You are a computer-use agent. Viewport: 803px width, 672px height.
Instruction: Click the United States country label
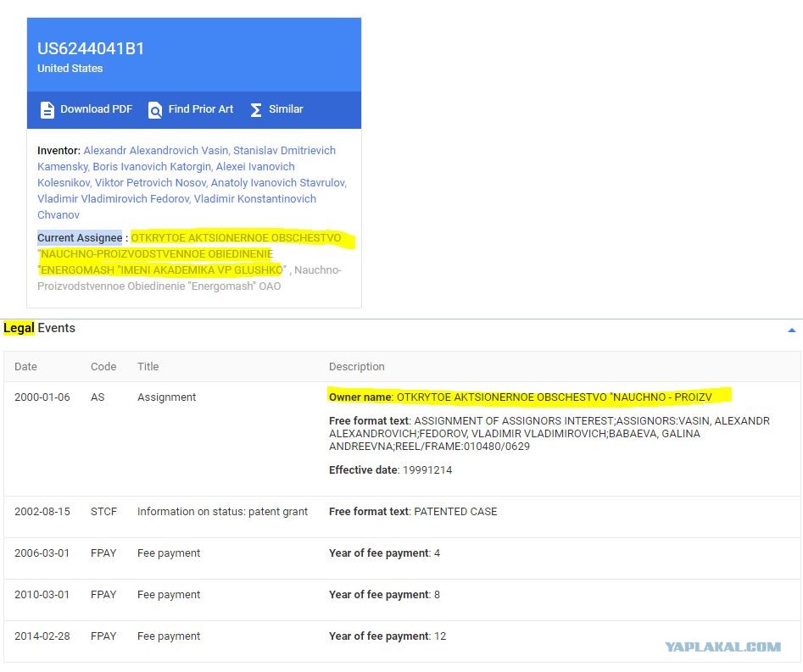tap(70, 68)
